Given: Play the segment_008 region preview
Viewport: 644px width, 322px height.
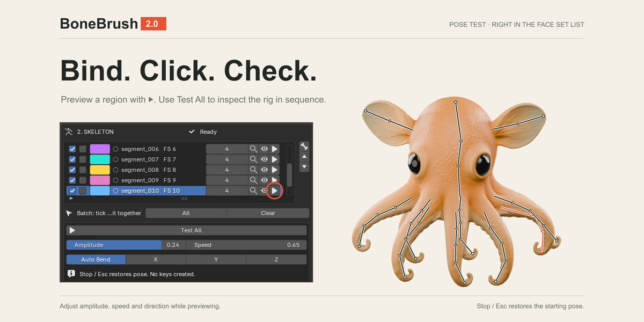Looking at the screenshot, I should coord(274,170).
